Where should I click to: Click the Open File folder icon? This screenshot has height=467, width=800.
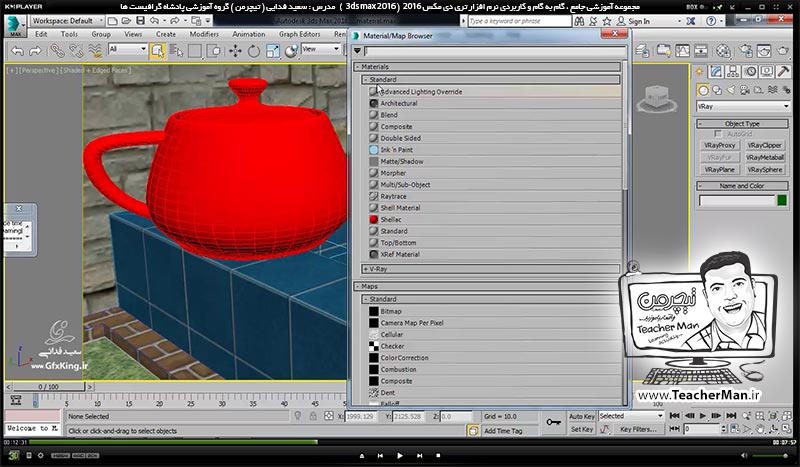tap(127, 21)
